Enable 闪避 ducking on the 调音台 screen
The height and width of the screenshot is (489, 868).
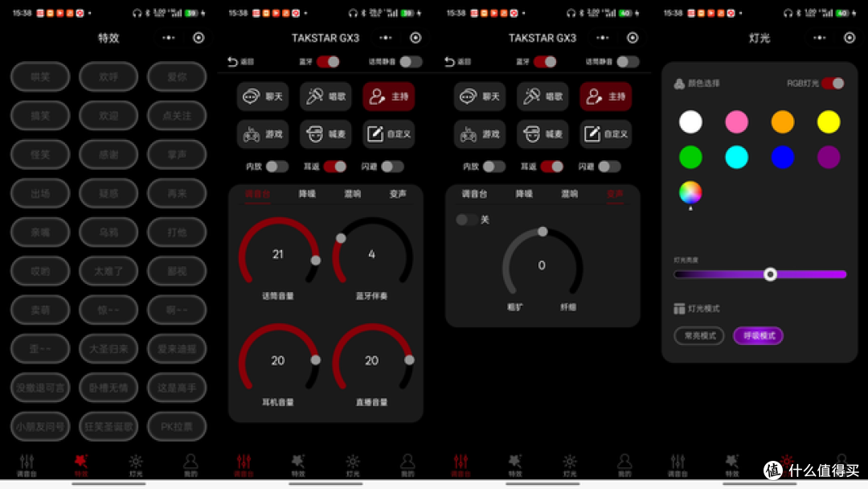[x=392, y=166]
